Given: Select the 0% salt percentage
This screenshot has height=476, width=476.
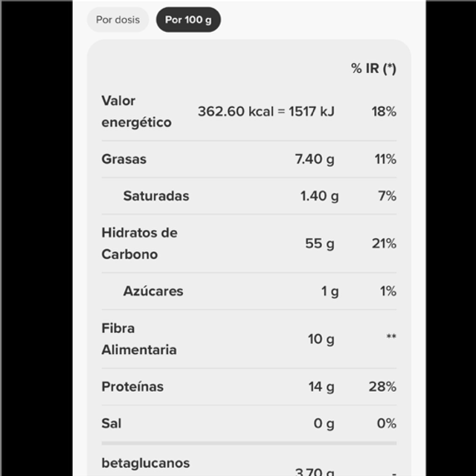Looking at the screenshot, I should [x=387, y=423].
